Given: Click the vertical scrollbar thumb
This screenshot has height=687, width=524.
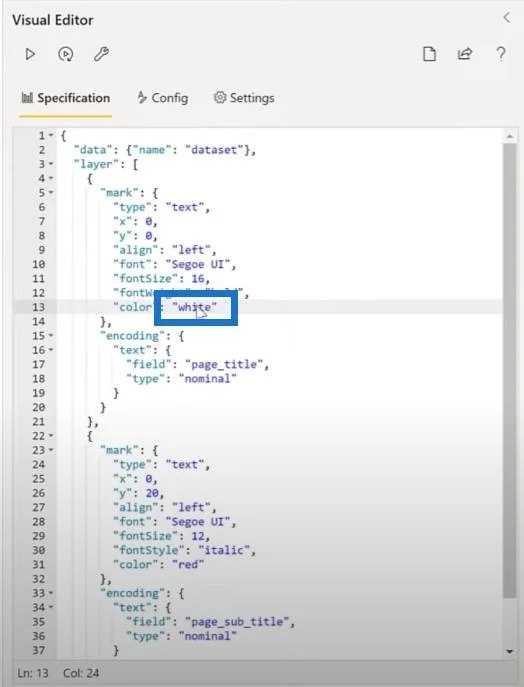Looking at the screenshot, I should click(x=510, y=370).
